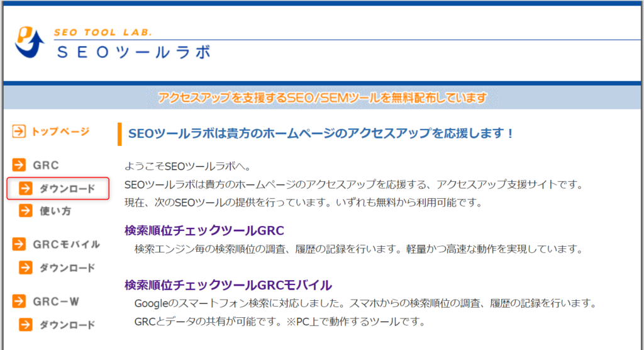Screen dimensions: 644x350
Task: Click the description 検索エンジン毎の検索順位の調査
Action: (x=359, y=249)
